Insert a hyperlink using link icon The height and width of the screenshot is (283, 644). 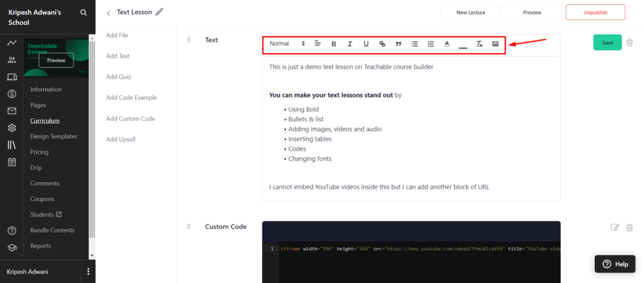(382, 44)
